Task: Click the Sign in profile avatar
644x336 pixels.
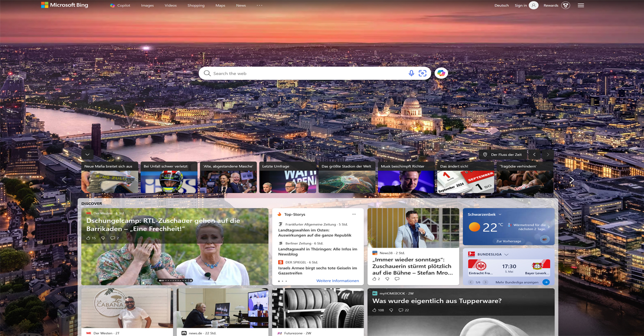Action: point(534,6)
